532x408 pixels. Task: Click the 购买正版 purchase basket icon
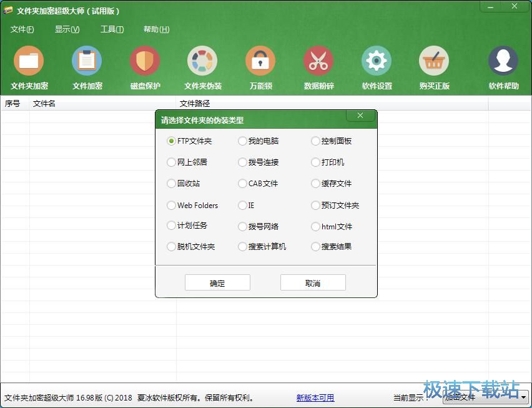[x=434, y=62]
